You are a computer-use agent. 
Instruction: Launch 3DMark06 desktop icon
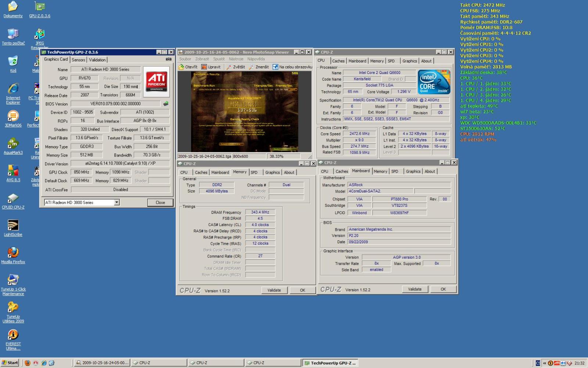tap(13, 118)
